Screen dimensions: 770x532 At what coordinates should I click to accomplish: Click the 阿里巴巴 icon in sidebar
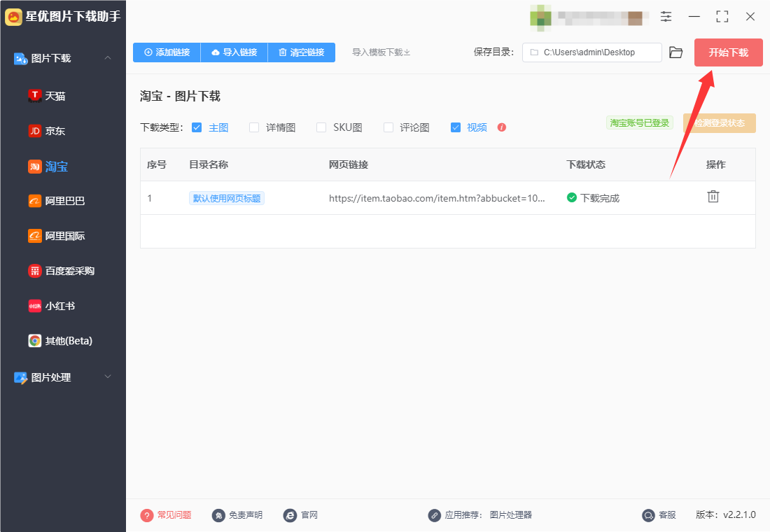(x=35, y=201)
